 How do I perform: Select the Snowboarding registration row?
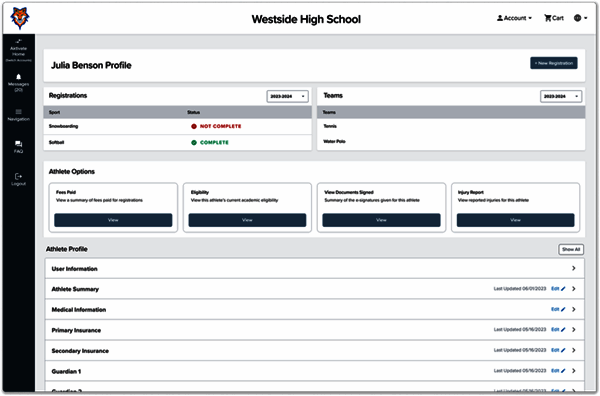click(178, 126)
